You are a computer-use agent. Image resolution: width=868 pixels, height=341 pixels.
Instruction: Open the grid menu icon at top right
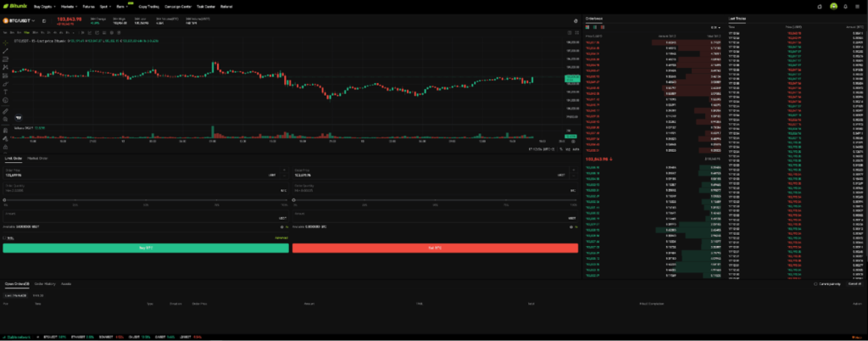[860, 7]
